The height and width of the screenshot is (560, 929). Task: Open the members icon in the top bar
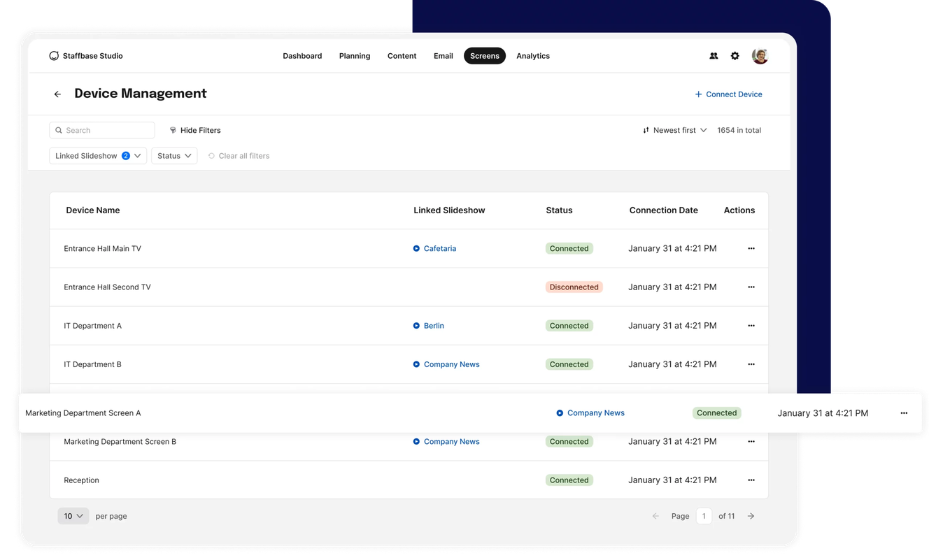pyautogui.click(x=714, y=55)
